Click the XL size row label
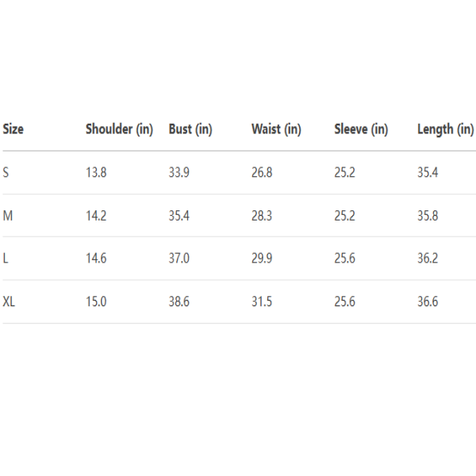Screen dimensions: 476x476 (x=10, y=301)
